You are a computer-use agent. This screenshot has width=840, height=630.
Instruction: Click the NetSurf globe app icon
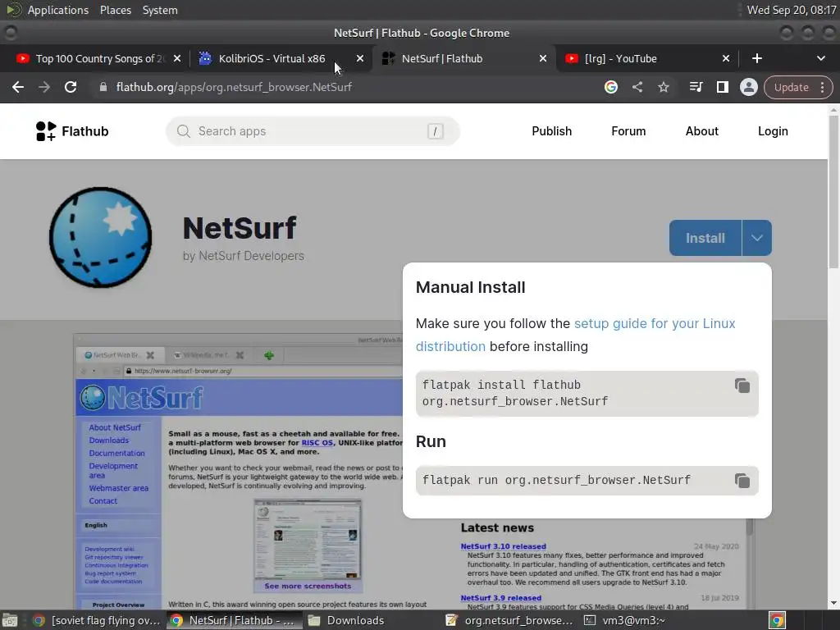point(100,237)
